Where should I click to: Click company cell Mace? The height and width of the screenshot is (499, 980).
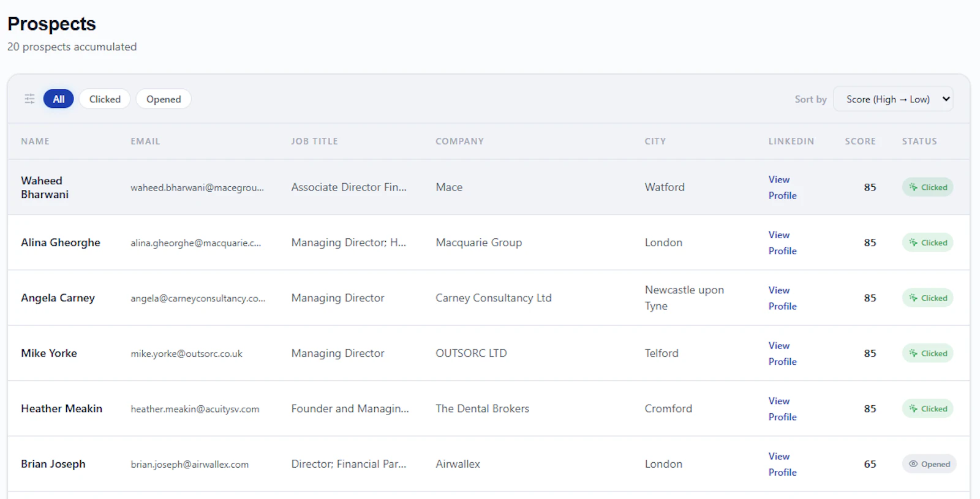point(449,187)
